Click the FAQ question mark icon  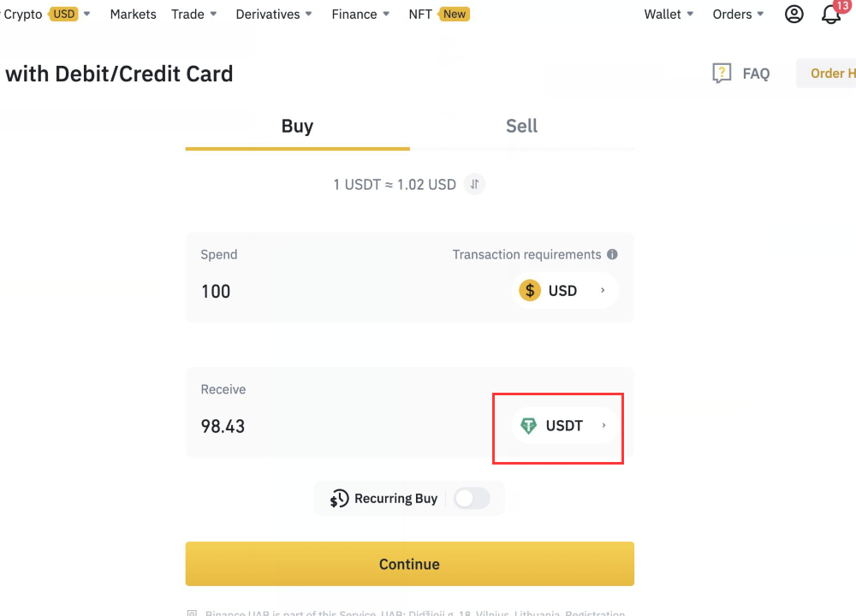722,74
